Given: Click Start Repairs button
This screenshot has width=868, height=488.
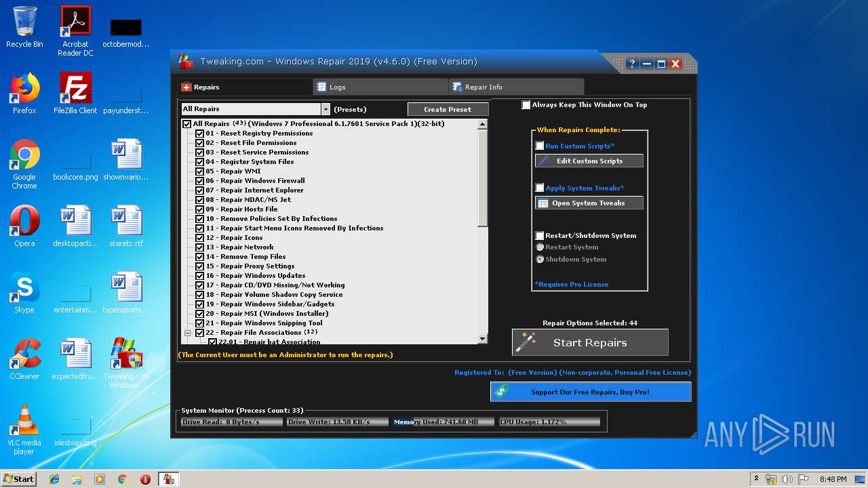Looking at the screenshot, I should click(x=590, y=342).
